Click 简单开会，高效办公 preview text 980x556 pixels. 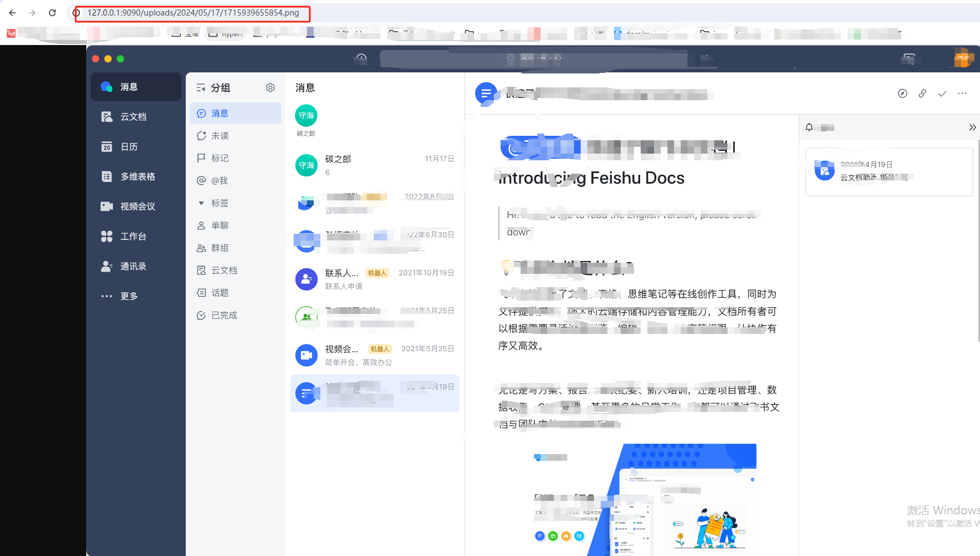[359, 362]
